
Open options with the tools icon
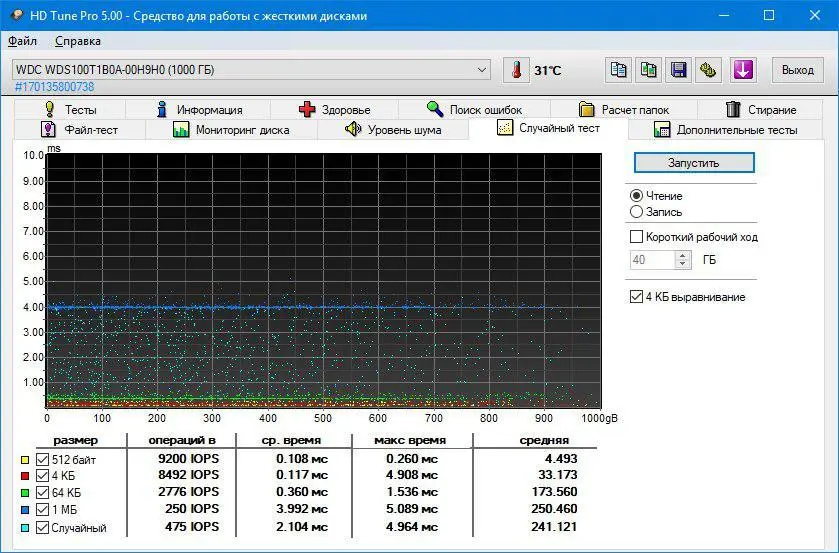(x=708, y=70)
